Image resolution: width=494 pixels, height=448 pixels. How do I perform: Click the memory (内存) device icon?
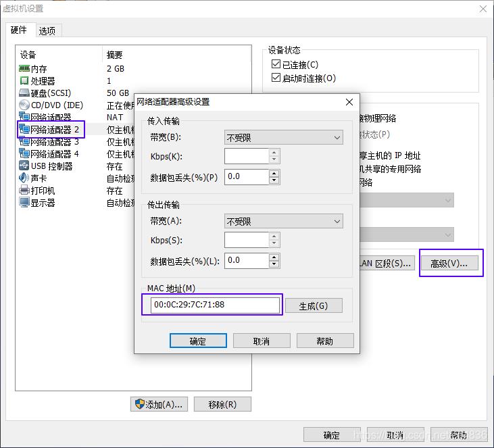click(24, 68)
